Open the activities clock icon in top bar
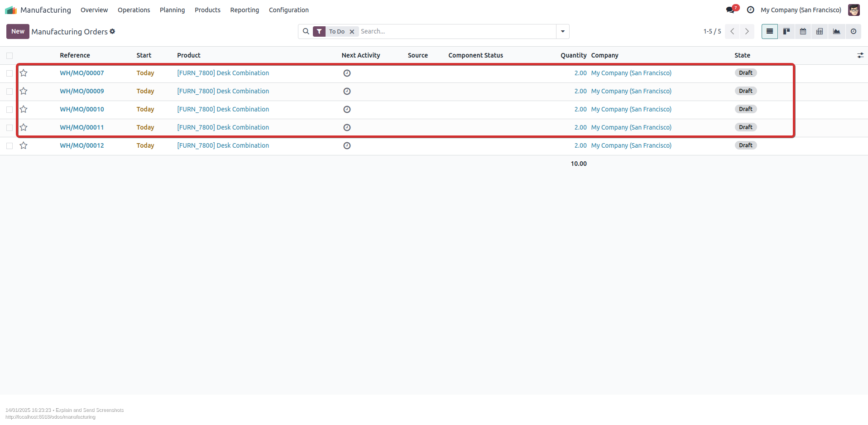The image size is (868, 425). pyautogui.click(x=750, y=10)
